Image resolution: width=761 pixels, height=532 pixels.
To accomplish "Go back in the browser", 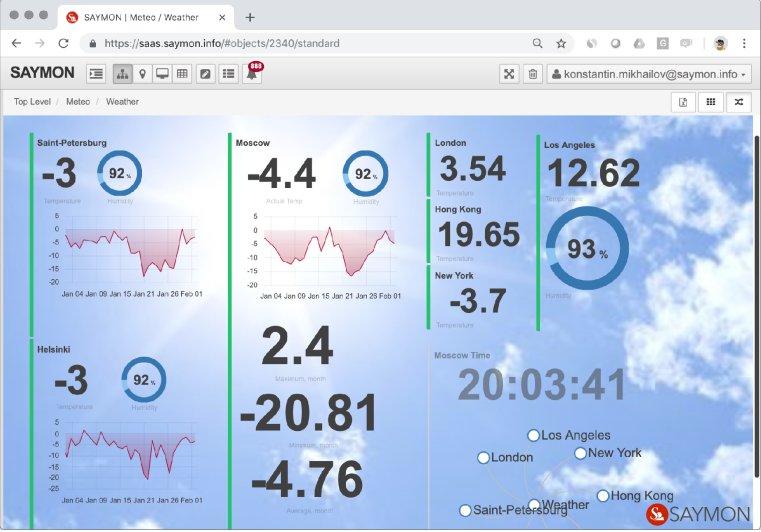I will click(17, 43).
